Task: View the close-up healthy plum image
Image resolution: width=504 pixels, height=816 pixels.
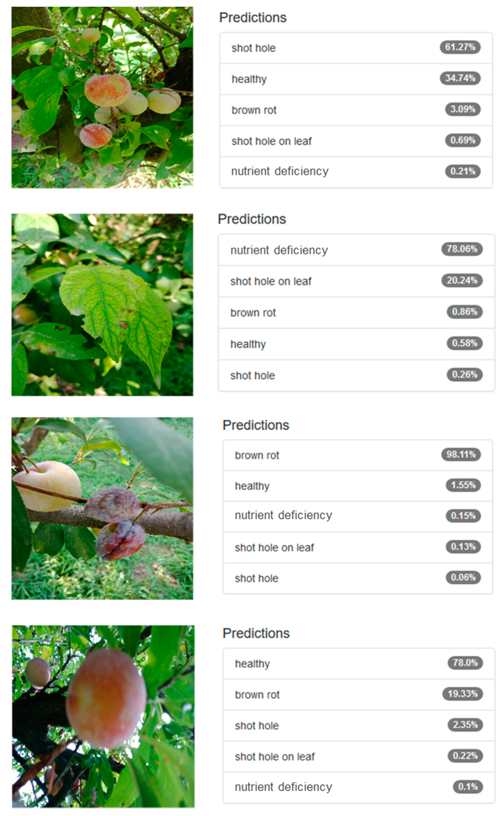Action: click(x=103, y=716)
